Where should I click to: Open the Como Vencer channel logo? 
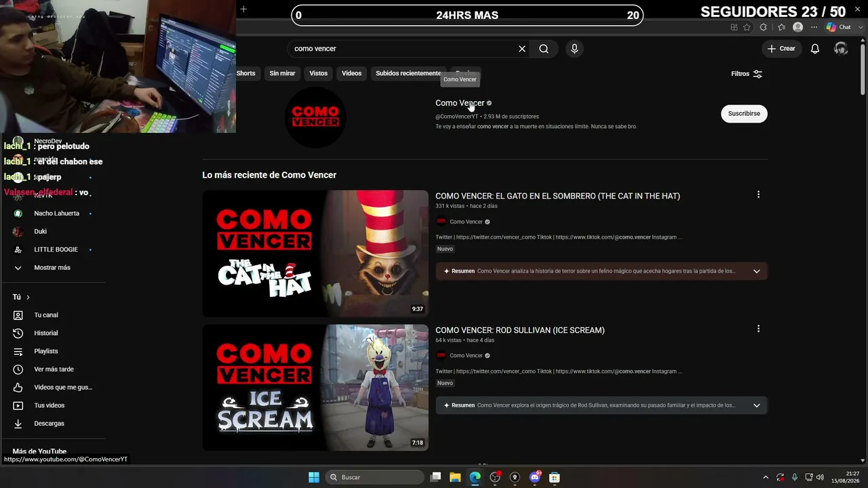tap(315, 117)
